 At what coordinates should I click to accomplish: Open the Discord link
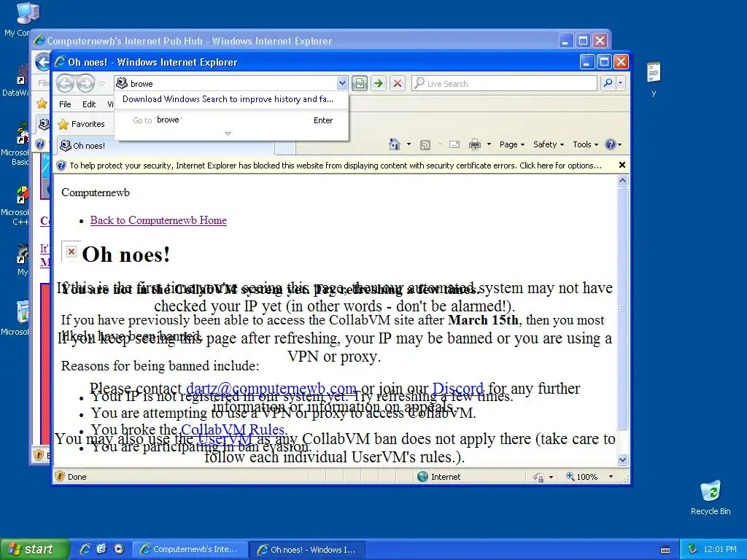point(458,389)
